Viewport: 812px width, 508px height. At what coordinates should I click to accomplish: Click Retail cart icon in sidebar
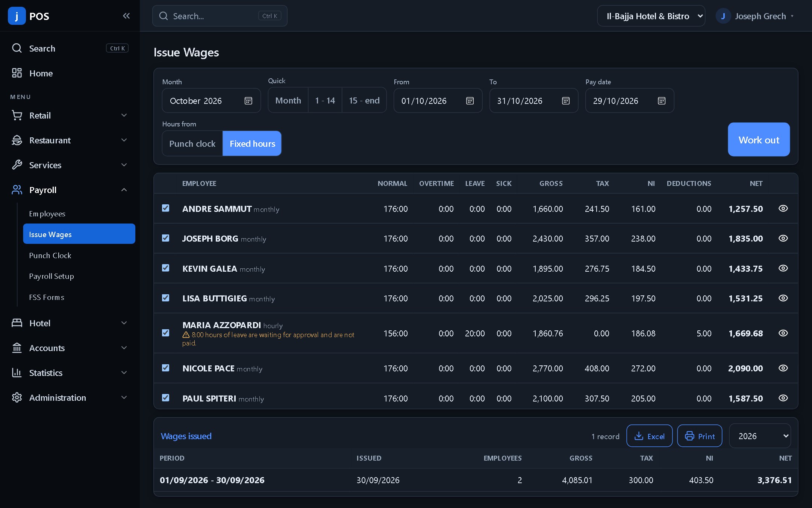coord(17,115)
